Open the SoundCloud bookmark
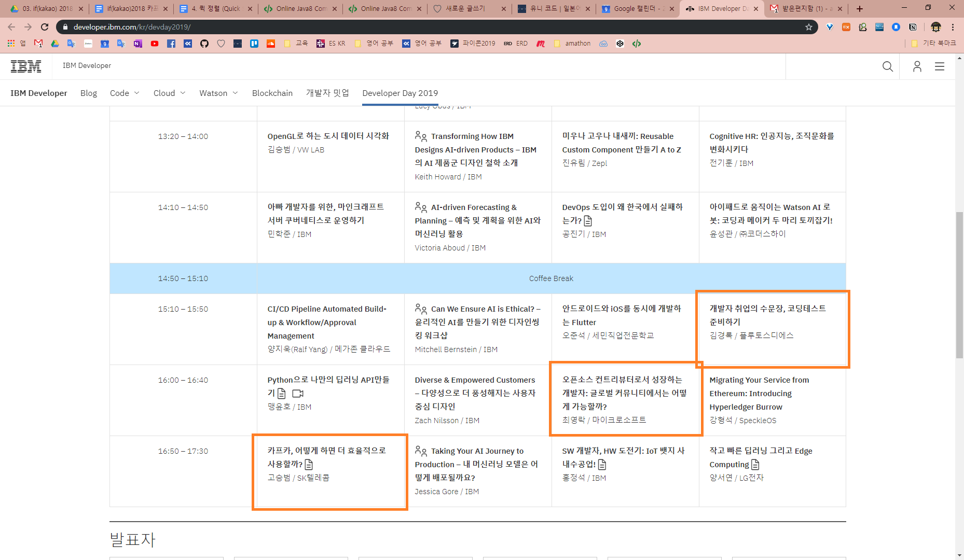 coord(271,44)
